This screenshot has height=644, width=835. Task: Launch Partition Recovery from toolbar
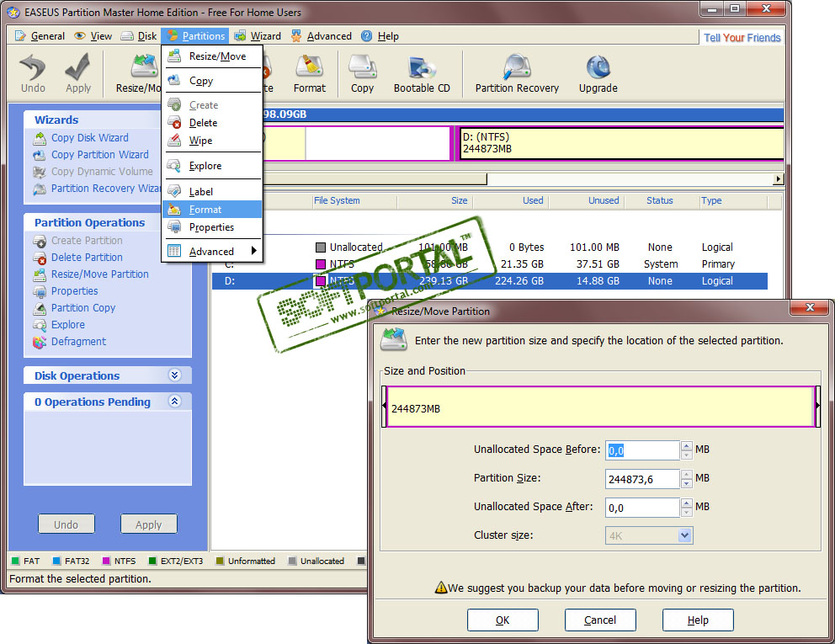point(517,74)
